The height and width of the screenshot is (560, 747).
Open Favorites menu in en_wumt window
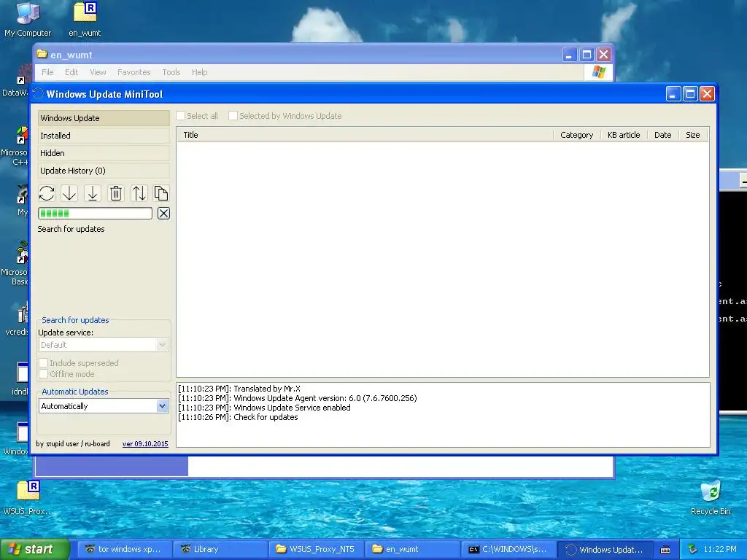134,72
